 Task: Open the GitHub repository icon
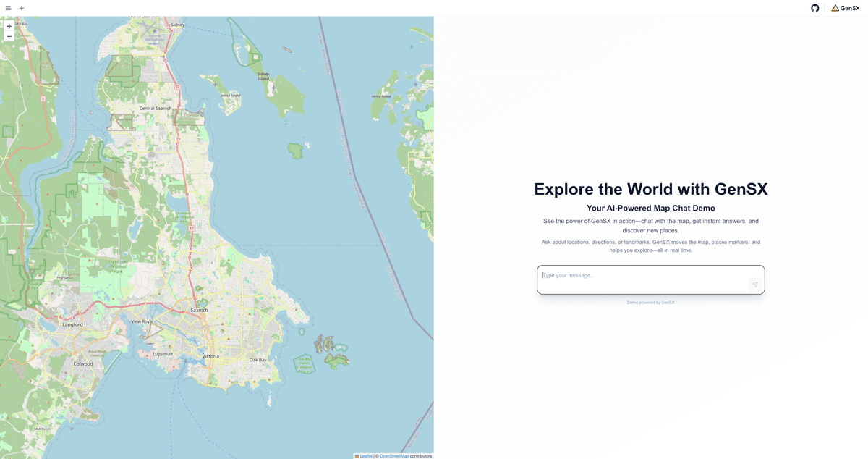pyautogui.click(x=815, y=8)
